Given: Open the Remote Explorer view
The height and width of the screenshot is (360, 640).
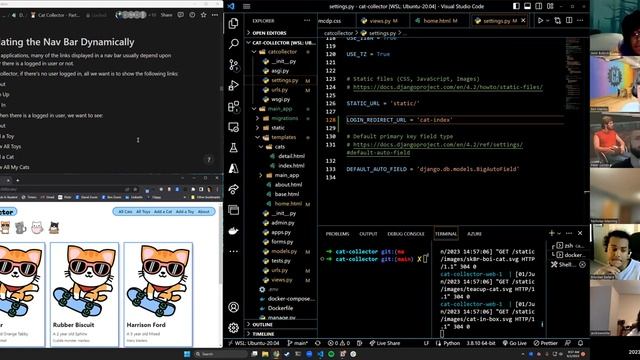Looking at the screenshot, I should click(x=233, y=127).
